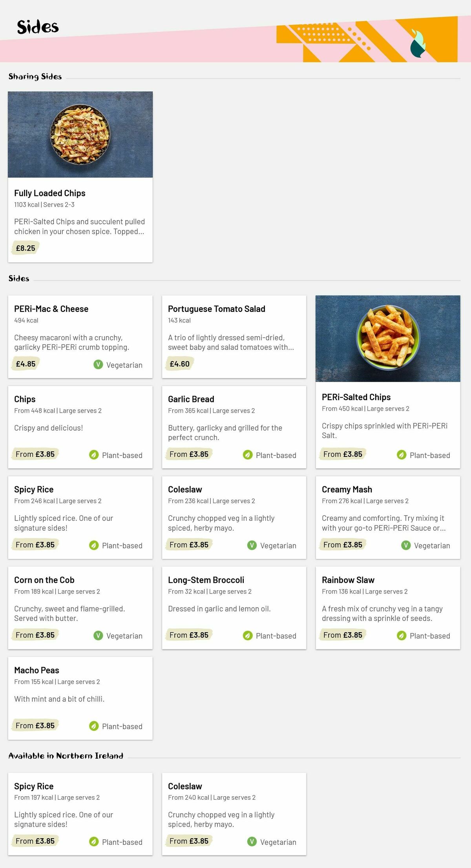Select Chips 'From £3.85' price tag

(35, 454)
